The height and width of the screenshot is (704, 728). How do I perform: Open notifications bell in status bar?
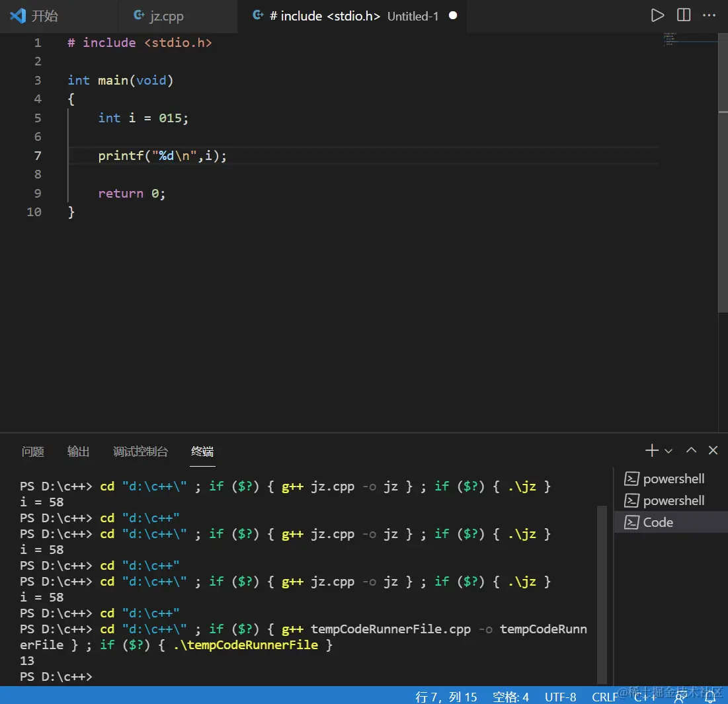pos(710,697)
